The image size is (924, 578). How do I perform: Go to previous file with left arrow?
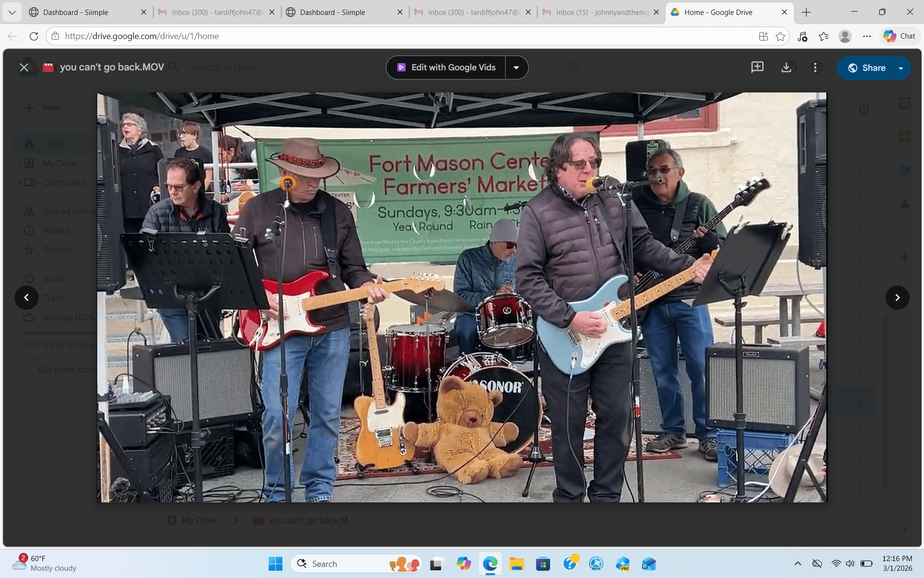tap(26, 298)
